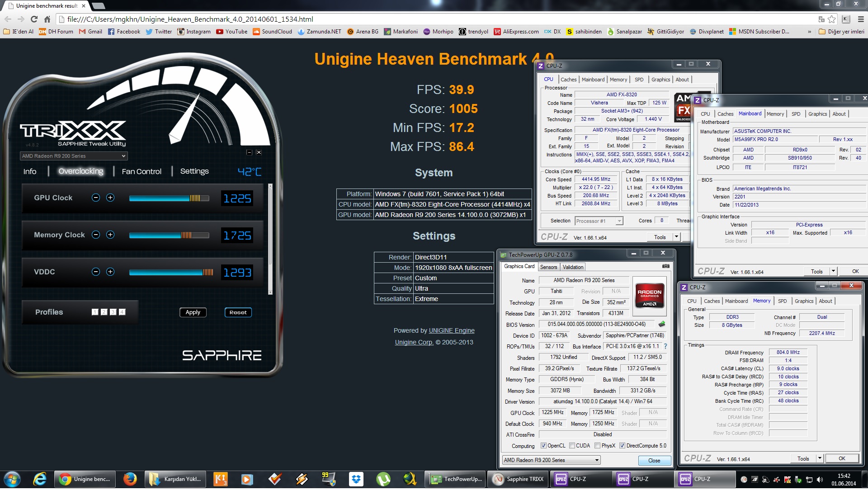This screenshot has height=490, width=868.
Task: Switch to Fan Control tab in TRIXX
Action: point(142,171)
